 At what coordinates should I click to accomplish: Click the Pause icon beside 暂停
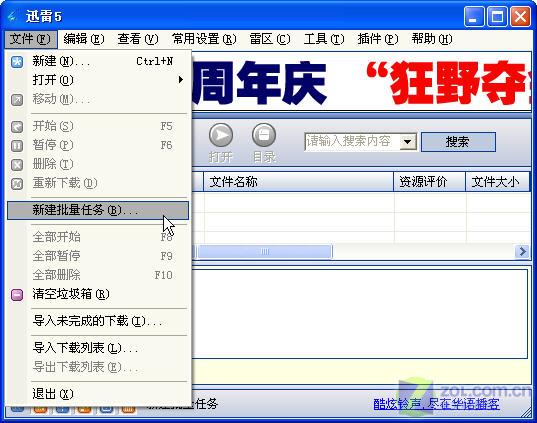coord(17,146)
